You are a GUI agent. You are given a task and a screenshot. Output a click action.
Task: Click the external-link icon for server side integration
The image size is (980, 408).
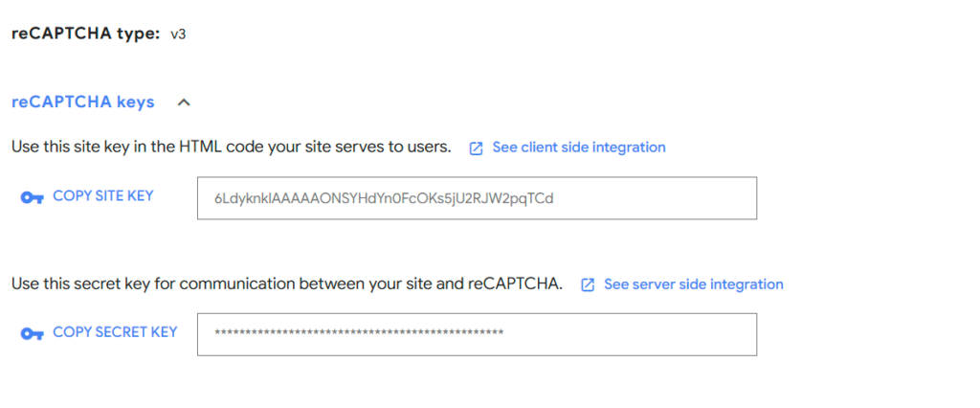[x=588, y=285]
